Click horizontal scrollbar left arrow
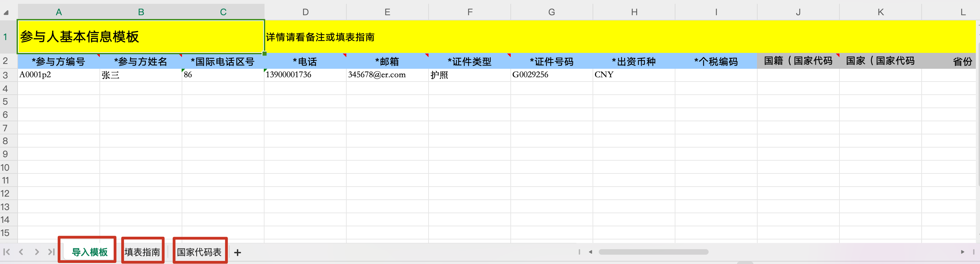The height and width of the screenshot is (264, 980). (590, 252)
